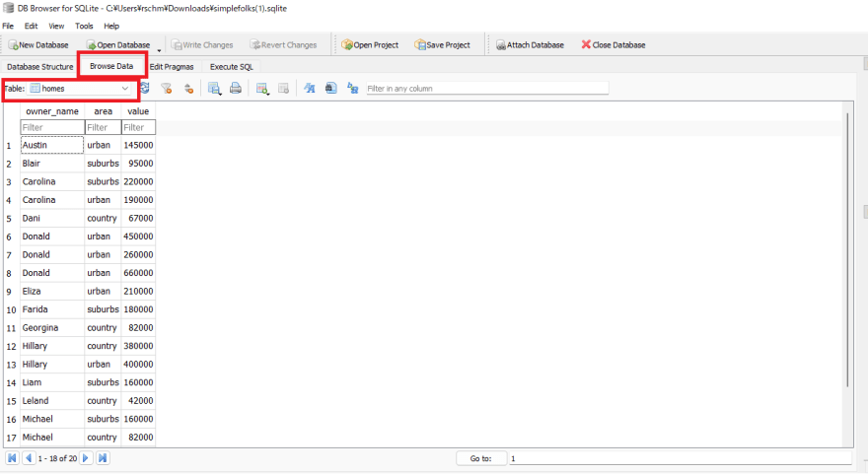Image resolution: width=868 pixels, height=474 pixels.
Task: Select the cell containing Austin
Action: pyautogui.click(x=52, y=145)
